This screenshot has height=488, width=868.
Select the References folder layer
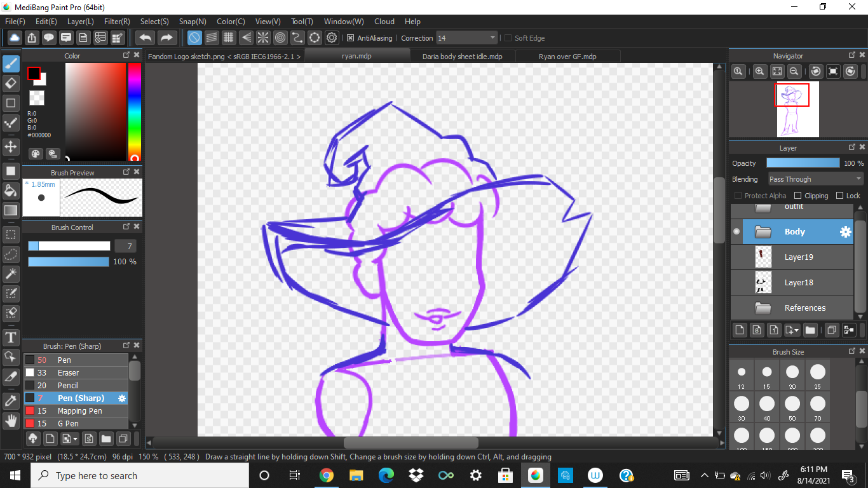tap(792, 308)
